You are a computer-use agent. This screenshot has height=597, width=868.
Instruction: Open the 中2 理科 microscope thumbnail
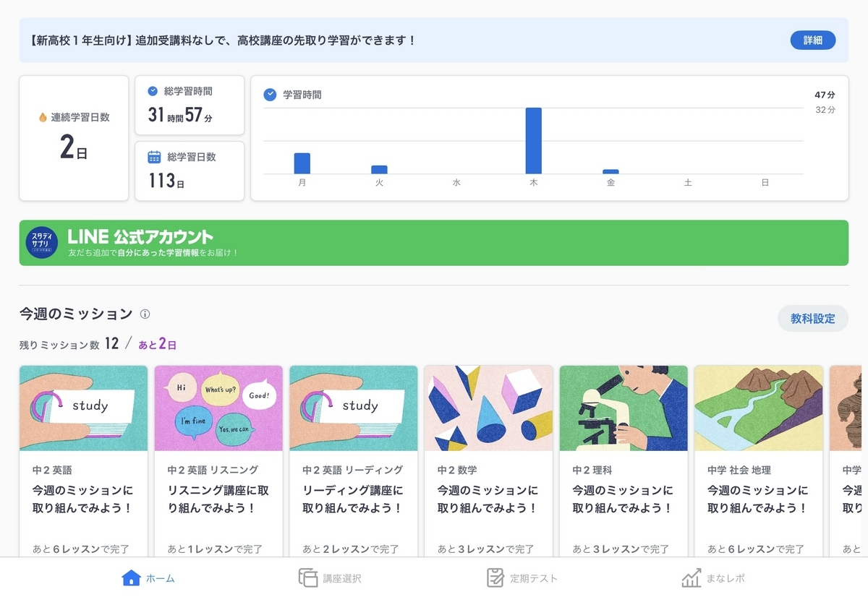point(624,408)
